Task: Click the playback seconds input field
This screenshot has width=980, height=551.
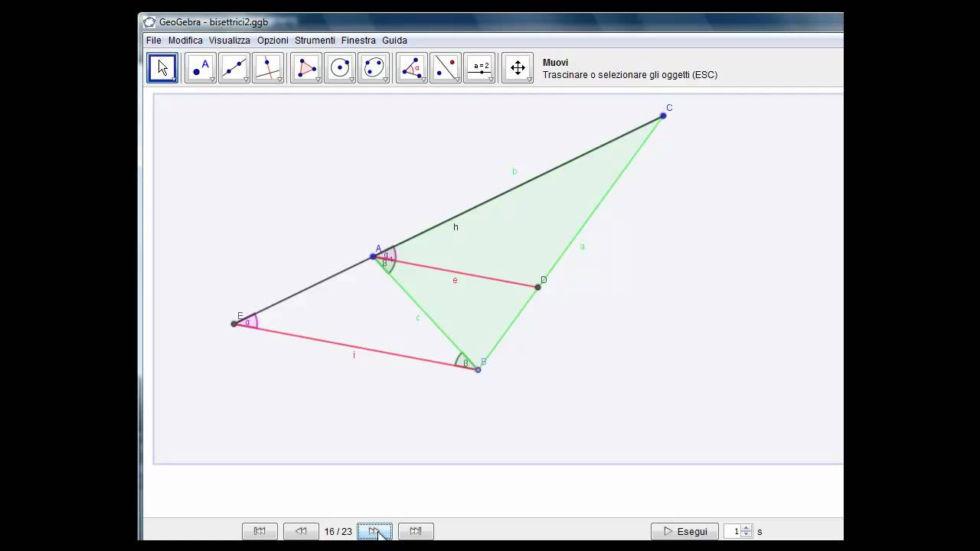Action: point(733,531)
